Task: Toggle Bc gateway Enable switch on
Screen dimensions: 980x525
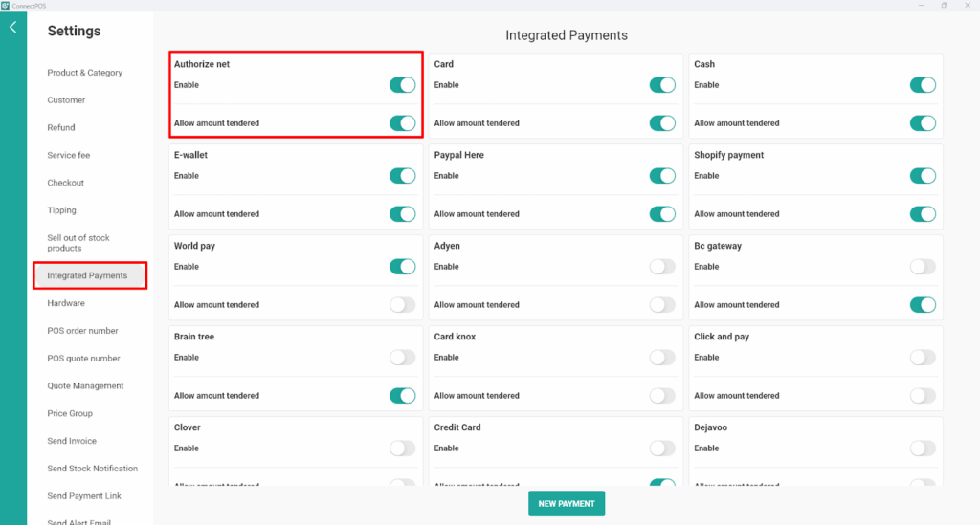Action: (922, 267)
